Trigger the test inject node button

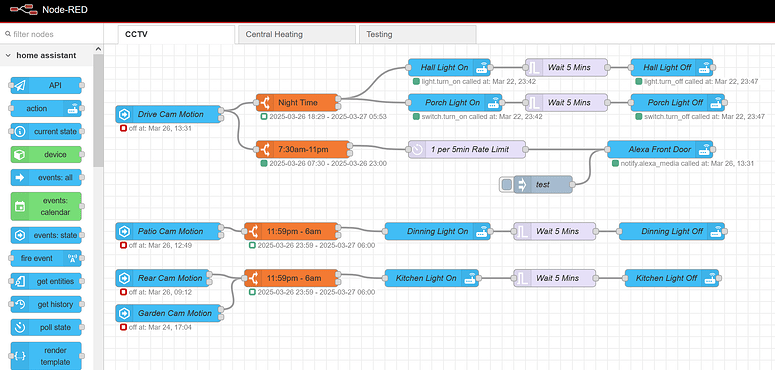(507, 185)
